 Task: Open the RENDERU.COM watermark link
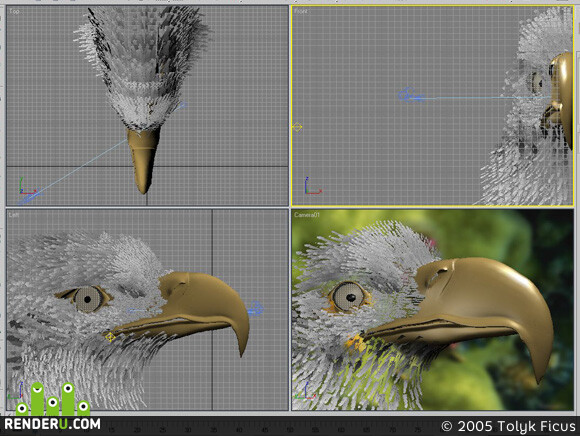[53, 424]
